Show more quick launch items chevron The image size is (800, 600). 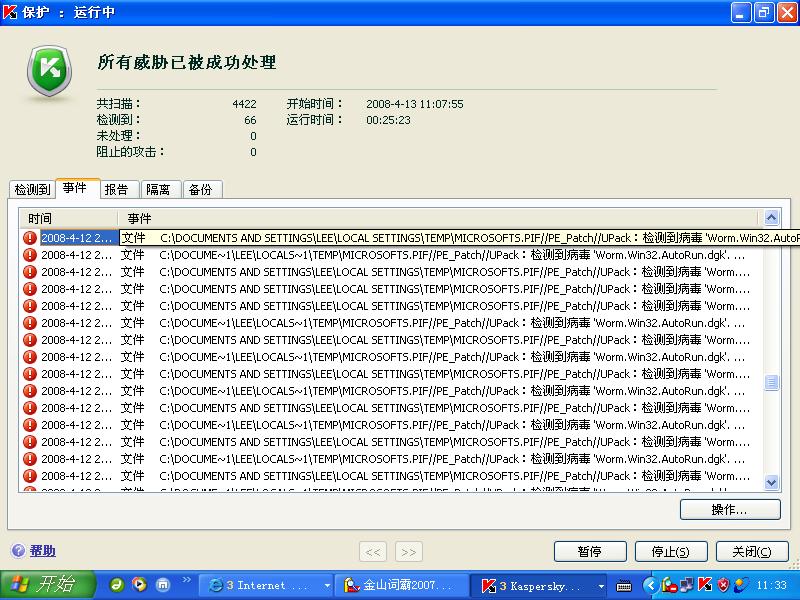[x=187, y=580]
